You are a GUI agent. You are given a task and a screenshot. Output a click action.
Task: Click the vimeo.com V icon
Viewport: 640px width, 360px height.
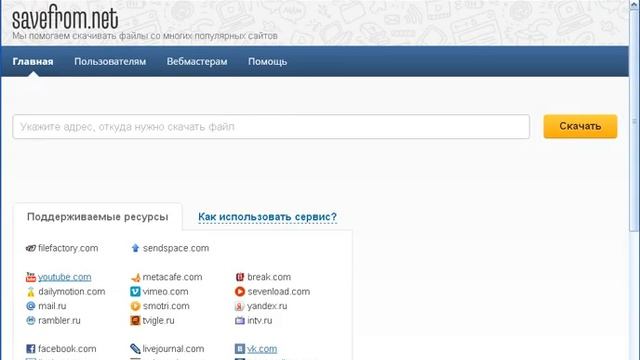135,292
